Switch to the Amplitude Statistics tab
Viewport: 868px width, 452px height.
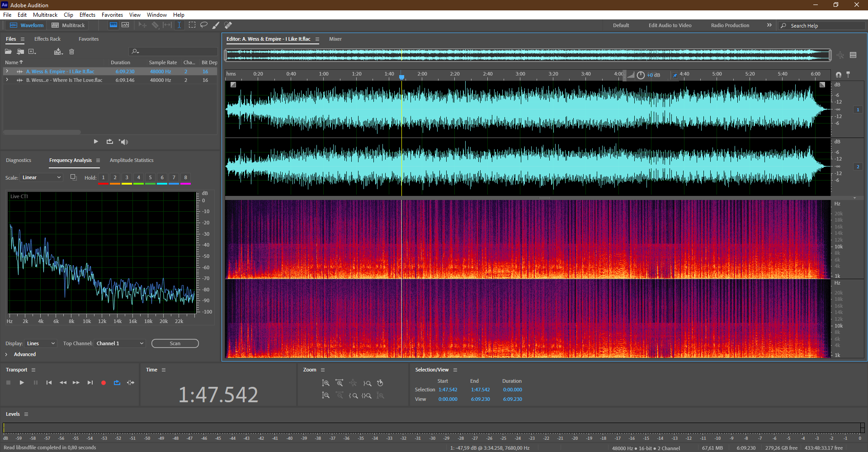(132, 160)
